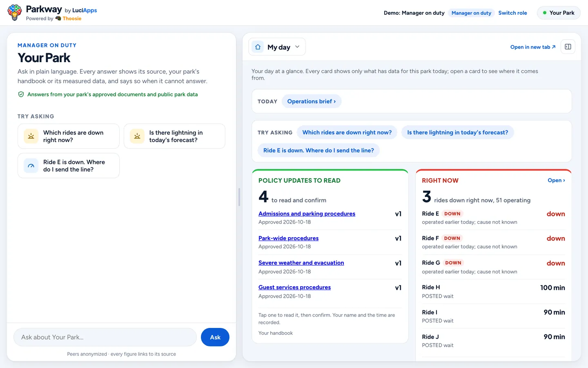Image resolution: width=588 pixels, height=368 pixels.
Task: Toggle the side panel layout icon
Action: click(x=568, y=47)
